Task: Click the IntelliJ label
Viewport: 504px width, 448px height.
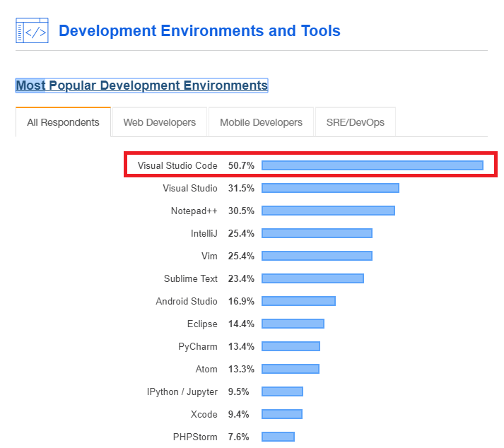Action: [204, 233]
